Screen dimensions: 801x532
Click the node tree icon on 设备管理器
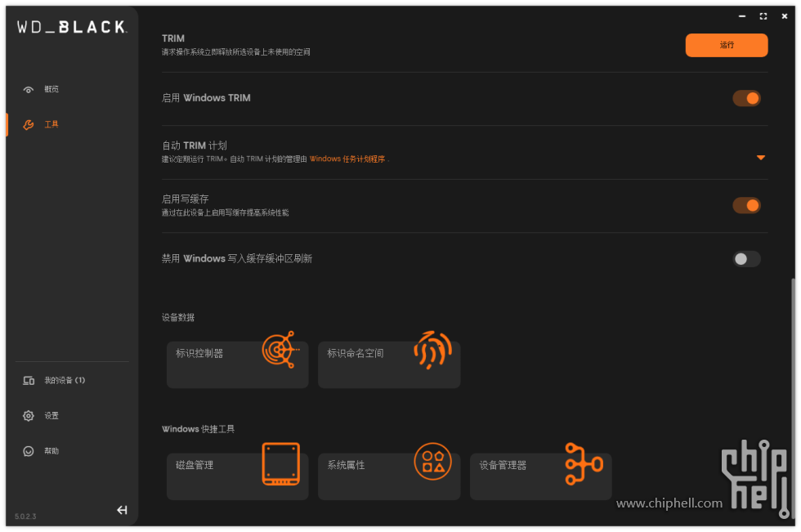tap(584, 463)
